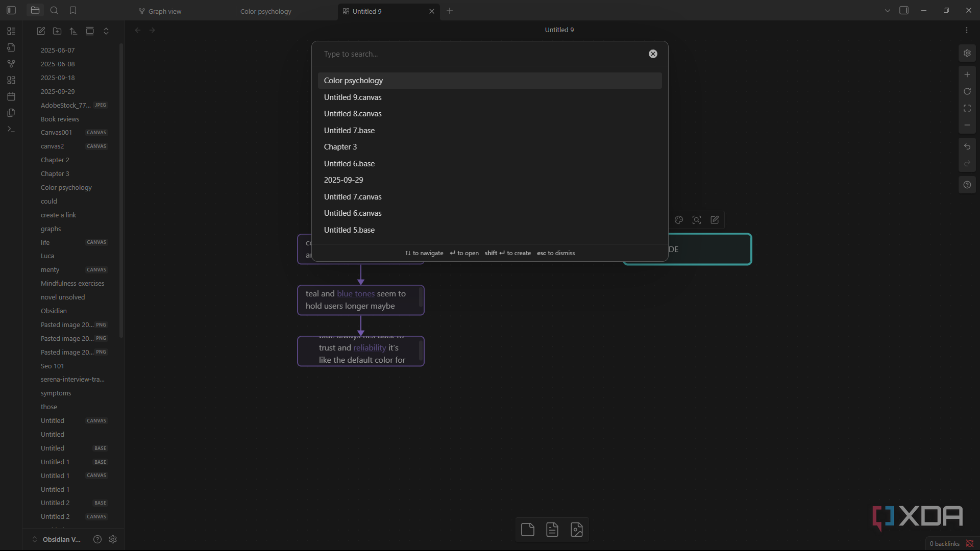
Task: Add media from vault to canvas
Action: coord(577,530)
